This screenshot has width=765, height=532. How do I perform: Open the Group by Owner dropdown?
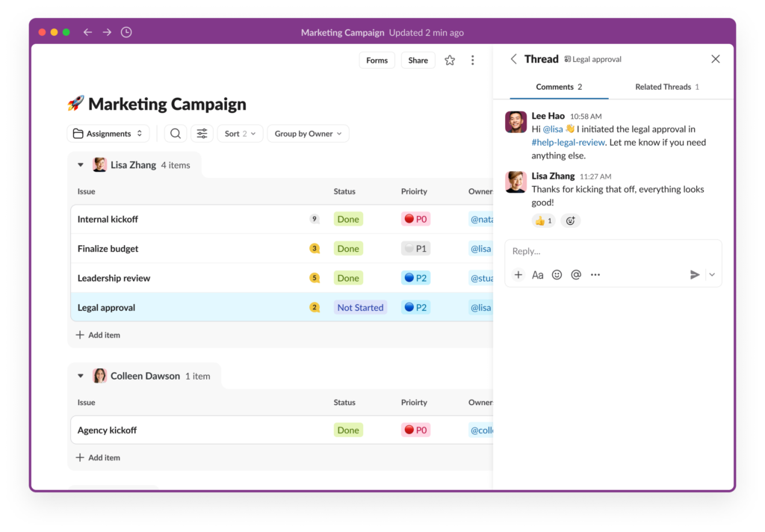[308, 134]
